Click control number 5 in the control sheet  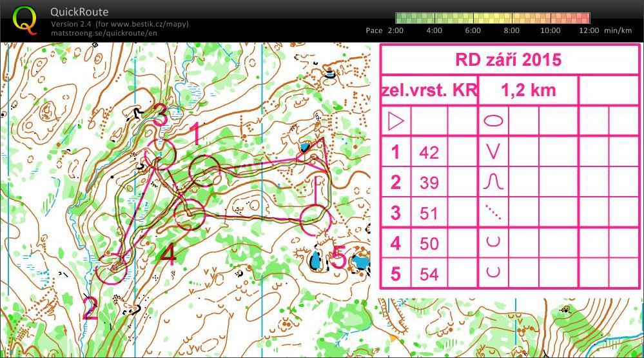(x=396, y=273)
